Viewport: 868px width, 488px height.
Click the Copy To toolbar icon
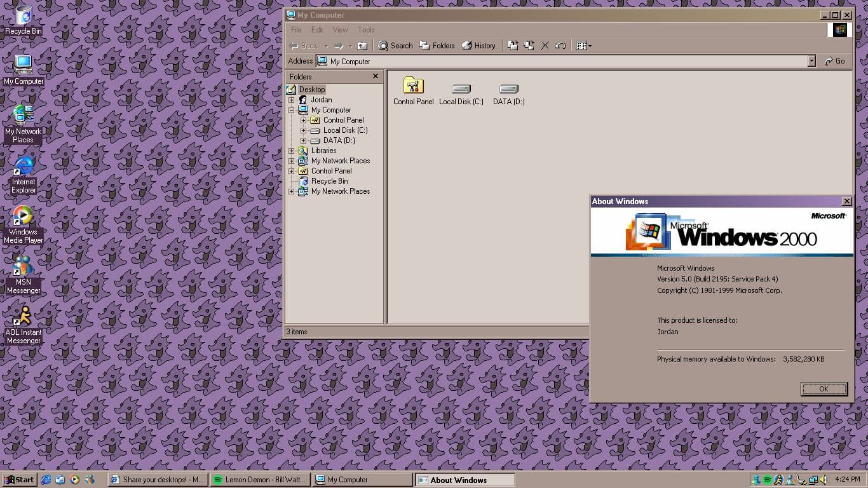[x=529, y=46]
